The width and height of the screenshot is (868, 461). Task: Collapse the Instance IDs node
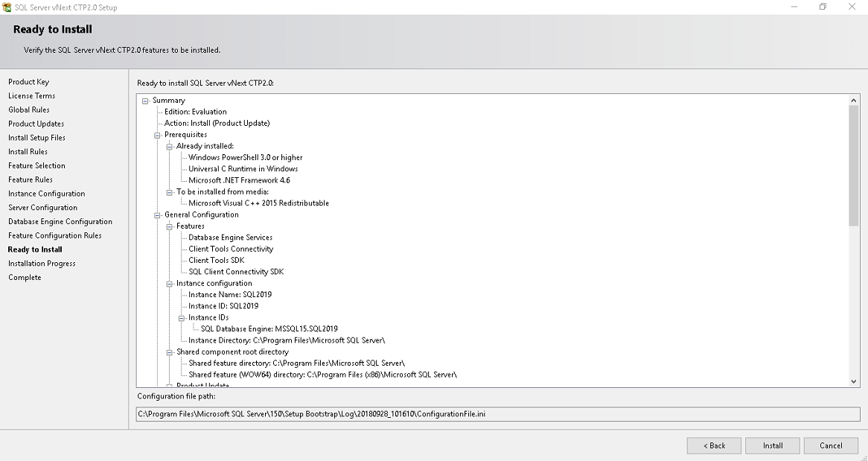point(181,318)
